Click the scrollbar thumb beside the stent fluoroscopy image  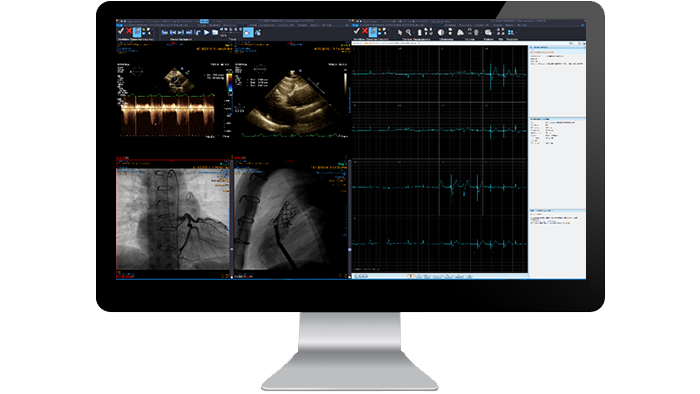[350, 250]
